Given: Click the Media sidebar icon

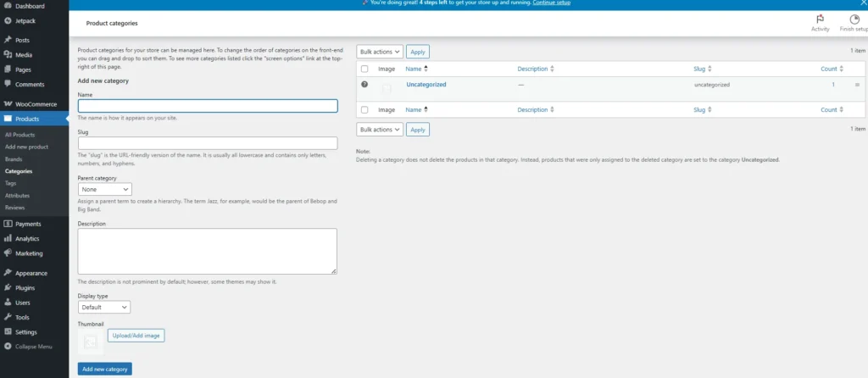Looking at the screenshot, I should point(8,55).
